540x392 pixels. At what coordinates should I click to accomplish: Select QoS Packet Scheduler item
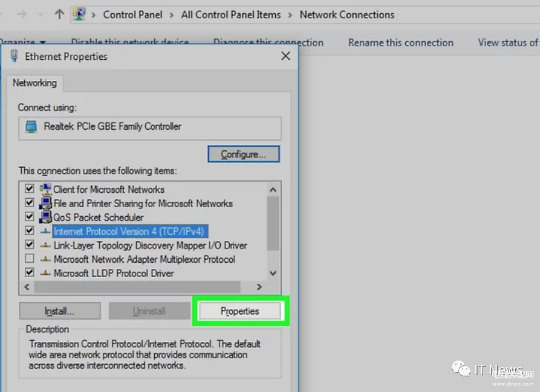98,217
